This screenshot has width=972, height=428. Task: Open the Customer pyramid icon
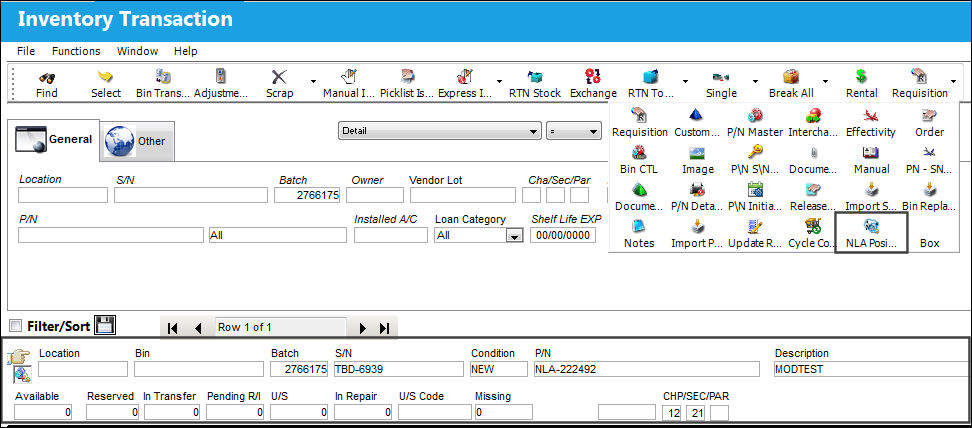pos(697,115)
